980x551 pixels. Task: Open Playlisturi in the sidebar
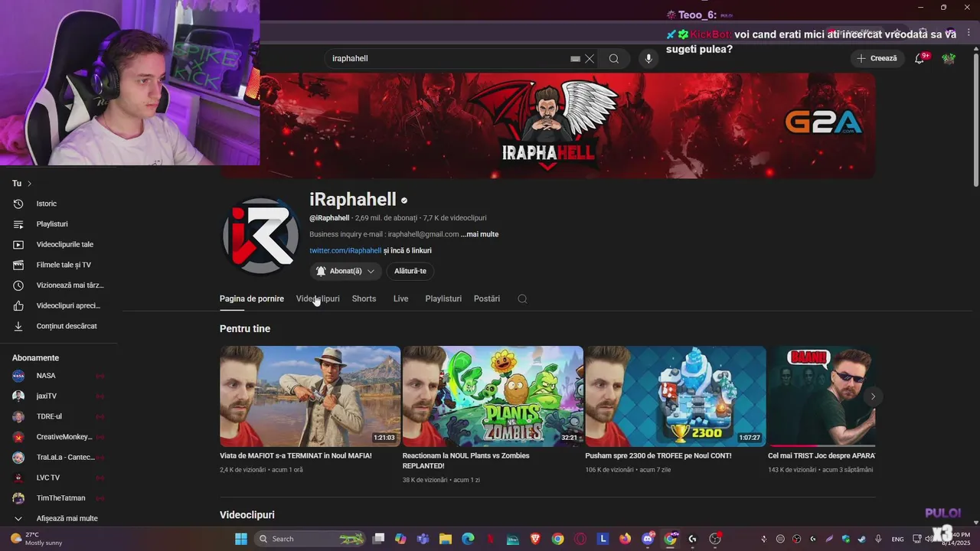[x=58, y=224]
